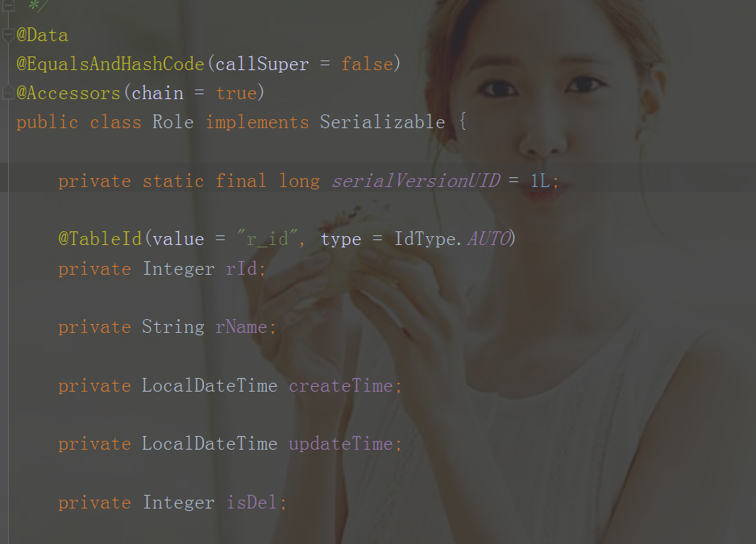Click the @Data annotation
Viewport: 756px width, 544px height.
coord(43,35)
